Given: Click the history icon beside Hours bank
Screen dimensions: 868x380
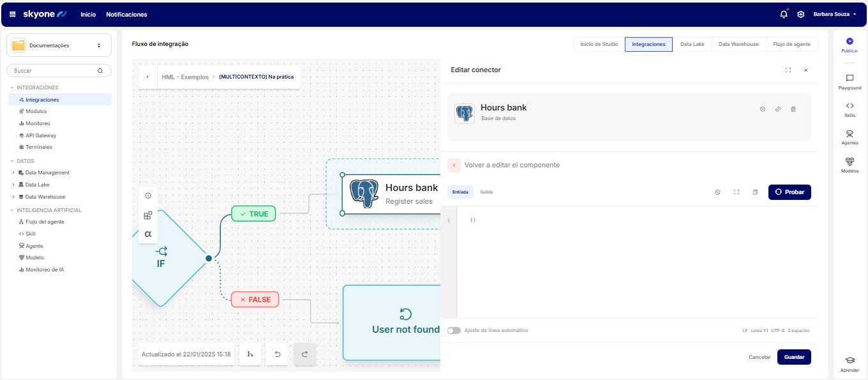Looking at the screenshot, I should coord(762,109).
